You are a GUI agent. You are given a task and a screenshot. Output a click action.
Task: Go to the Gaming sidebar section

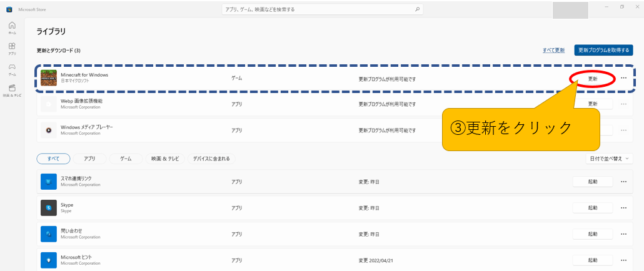[13, 69]
